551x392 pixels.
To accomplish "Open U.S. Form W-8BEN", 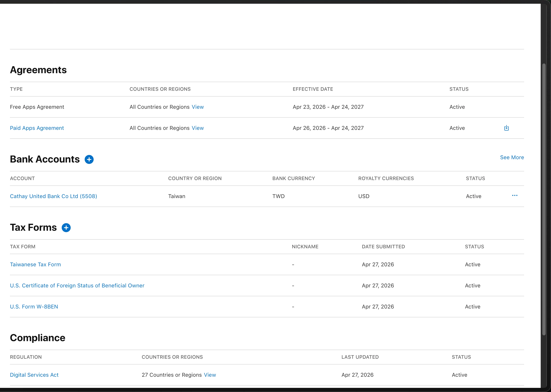I will 34,307.
